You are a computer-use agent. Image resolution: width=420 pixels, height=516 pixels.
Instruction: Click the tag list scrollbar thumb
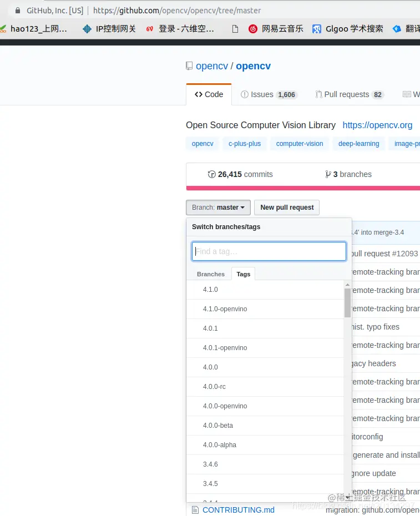tap(347, 303)
